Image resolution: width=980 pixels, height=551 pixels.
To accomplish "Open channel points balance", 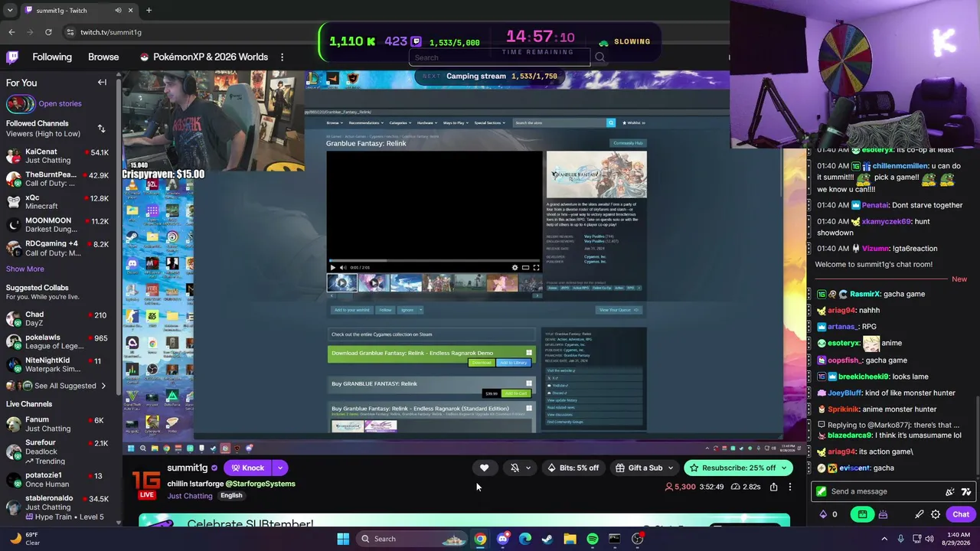I will click(828, 514).
